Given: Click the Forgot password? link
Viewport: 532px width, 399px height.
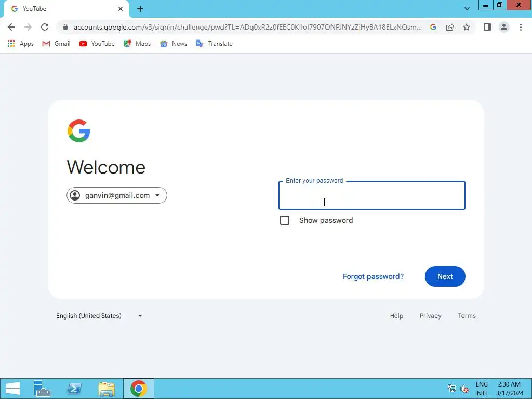Looking at the screenshot, I should (x=373, y=276).
